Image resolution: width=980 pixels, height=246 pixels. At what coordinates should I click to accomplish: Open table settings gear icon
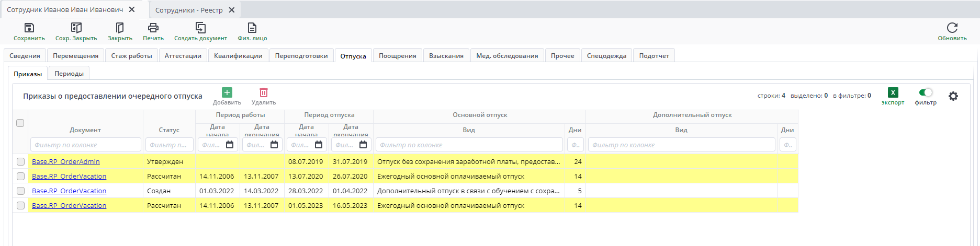point(953,96)
